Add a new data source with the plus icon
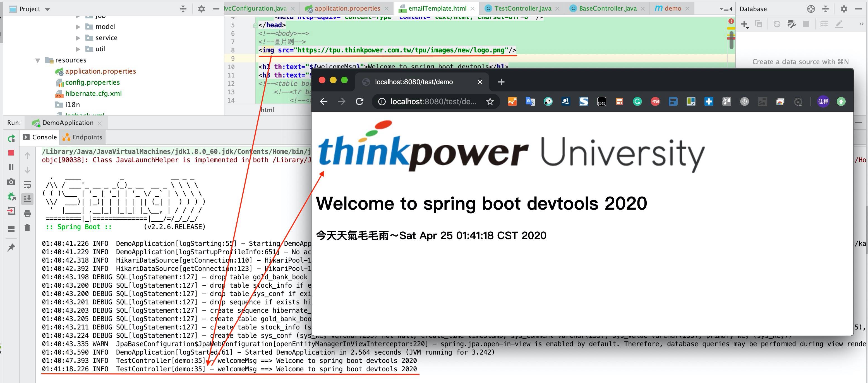The width and height of the screenshot is (868, 383). pyautogui.click(x=744, y=24)
